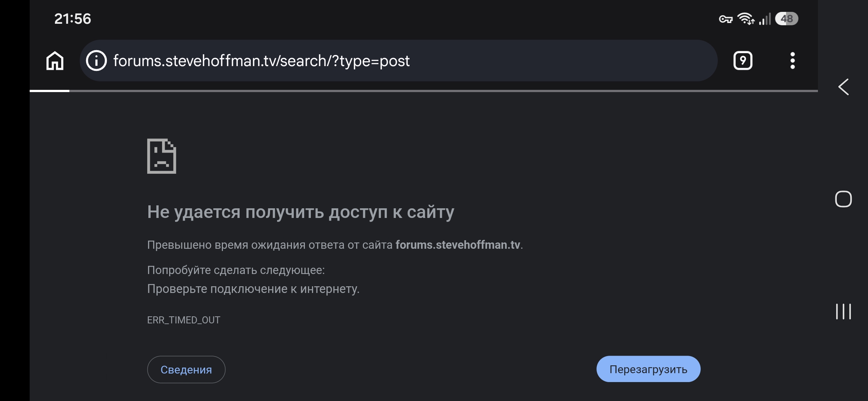
Task: Tap the page loading progress bar
Action: tap(424, 91)
